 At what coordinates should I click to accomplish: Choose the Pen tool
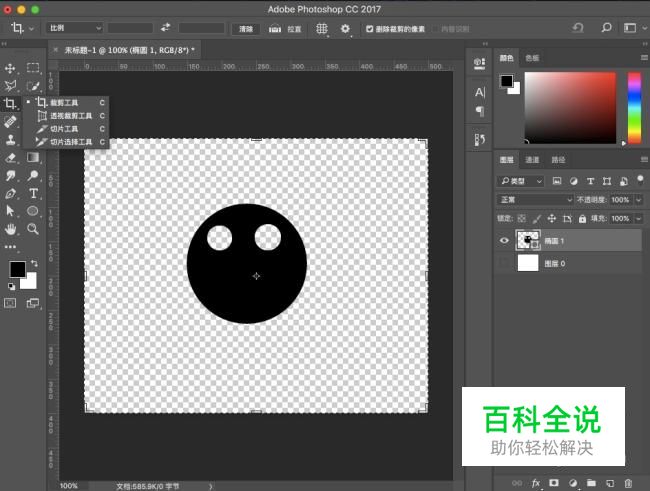11,193
